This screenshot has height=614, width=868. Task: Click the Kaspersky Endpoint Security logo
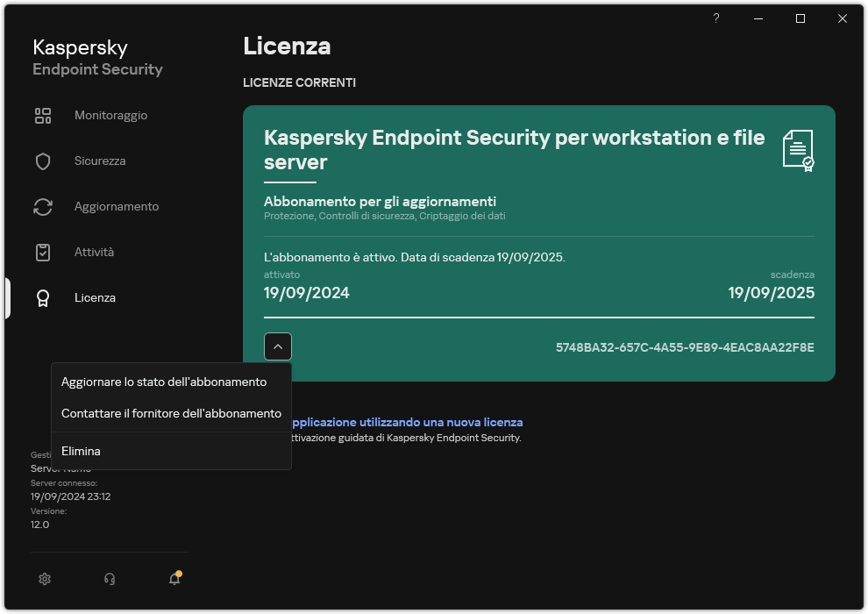(97, 56)
